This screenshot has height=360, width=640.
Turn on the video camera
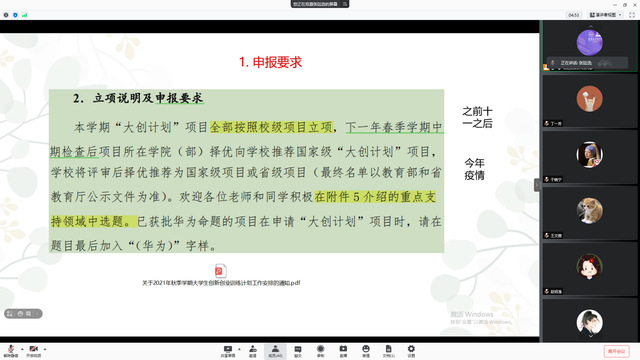pyautogui.click(x=33, y=351)
